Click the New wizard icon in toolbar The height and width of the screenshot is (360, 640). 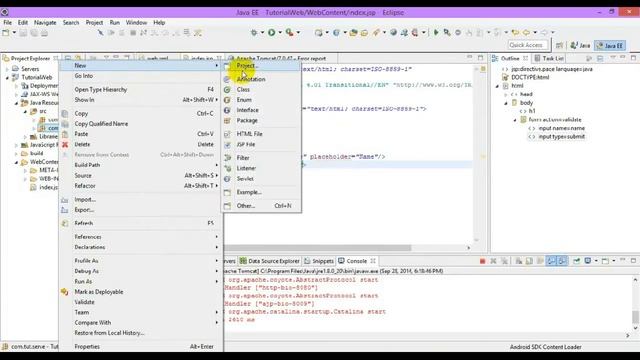[x=6, y=33]
